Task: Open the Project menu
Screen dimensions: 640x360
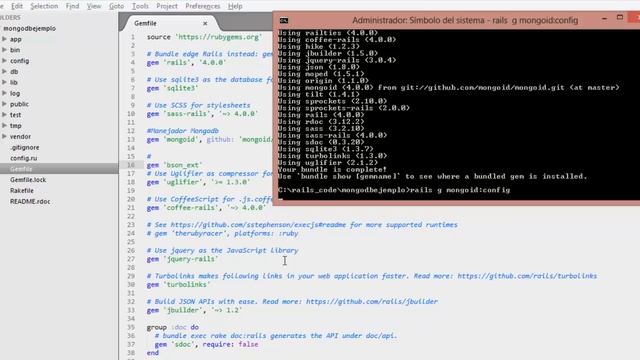Action: (x=167, y=6)
